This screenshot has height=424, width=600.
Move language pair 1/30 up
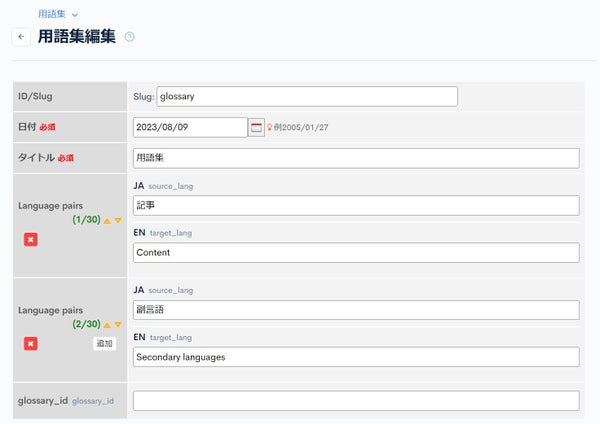click(107, 220)
